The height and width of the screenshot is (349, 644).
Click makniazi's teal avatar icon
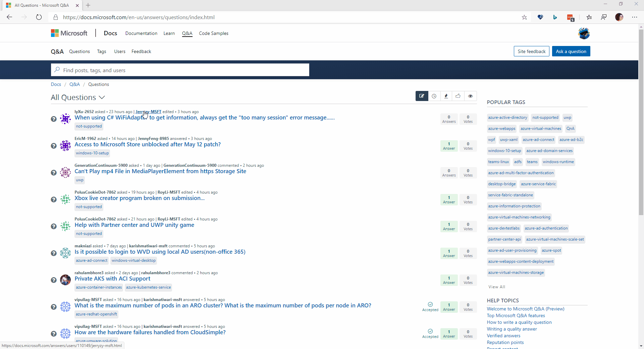coord(65,253)
